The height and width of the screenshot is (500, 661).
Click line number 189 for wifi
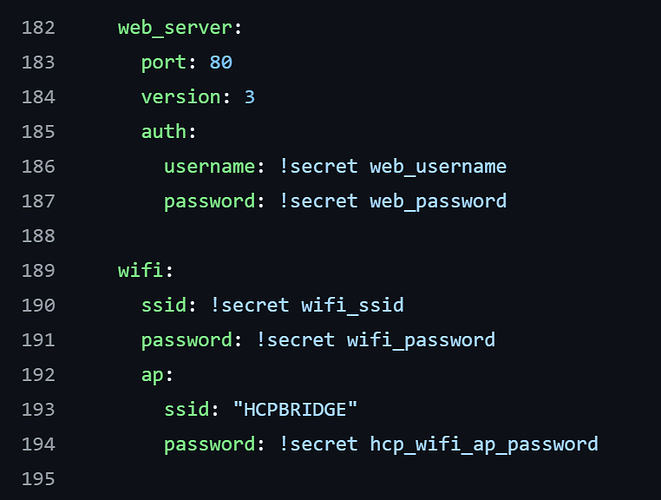[x=38, y=271]
